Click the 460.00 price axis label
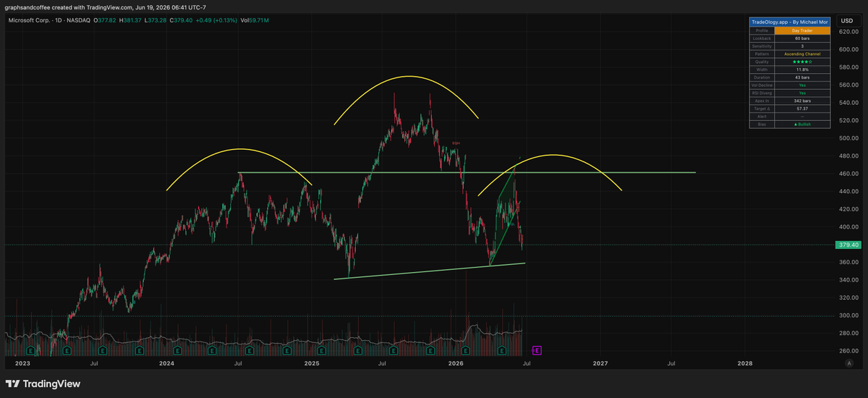 pos(848,174)
